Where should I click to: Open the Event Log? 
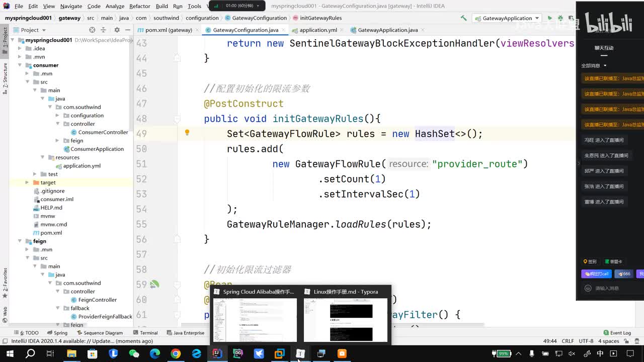(617, 333)
